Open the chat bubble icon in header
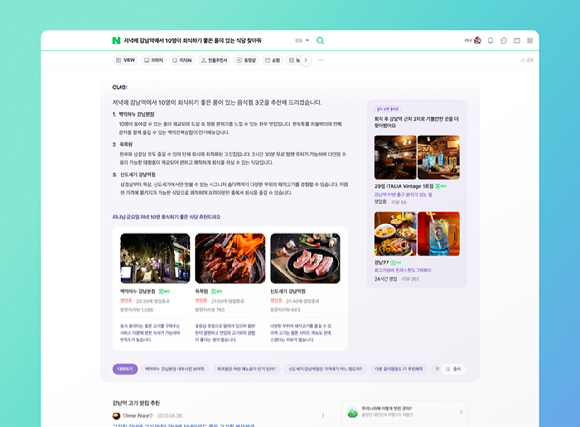Image resolution: width=580 pixels, height=427 pixels. 503,40
